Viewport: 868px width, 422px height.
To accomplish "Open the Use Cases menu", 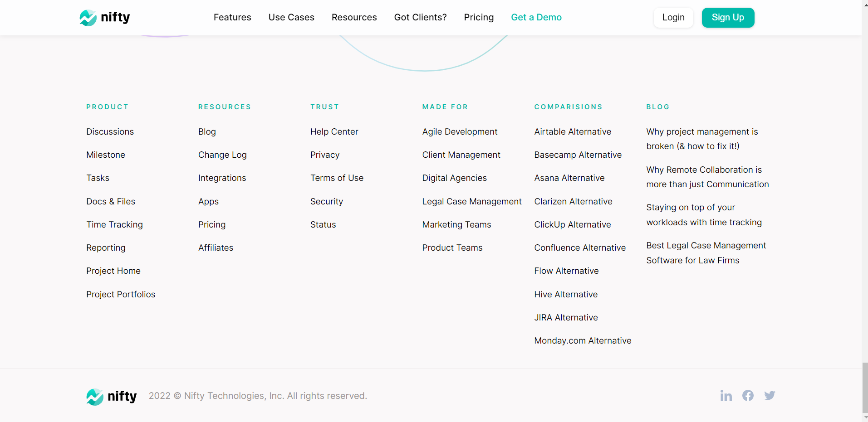I will click(291, 17).
